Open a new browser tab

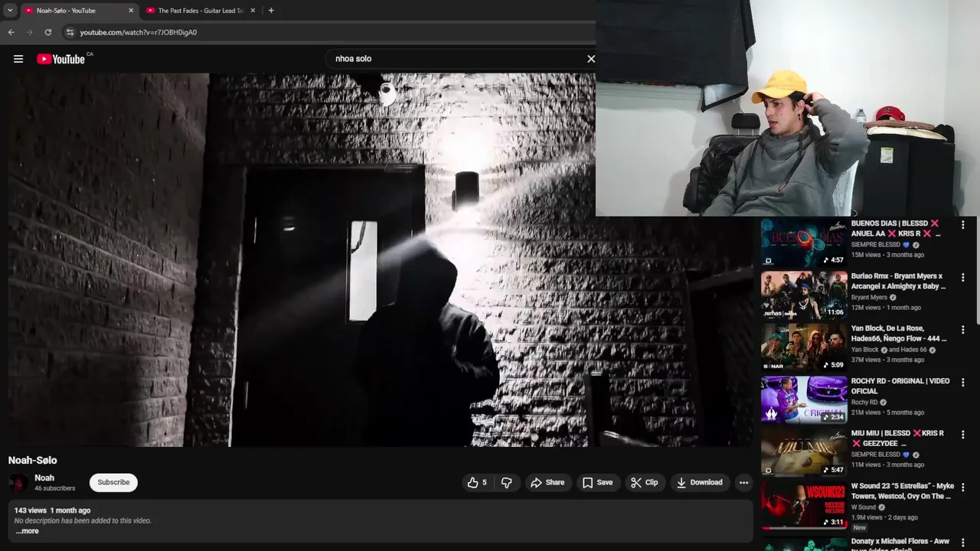271,11
